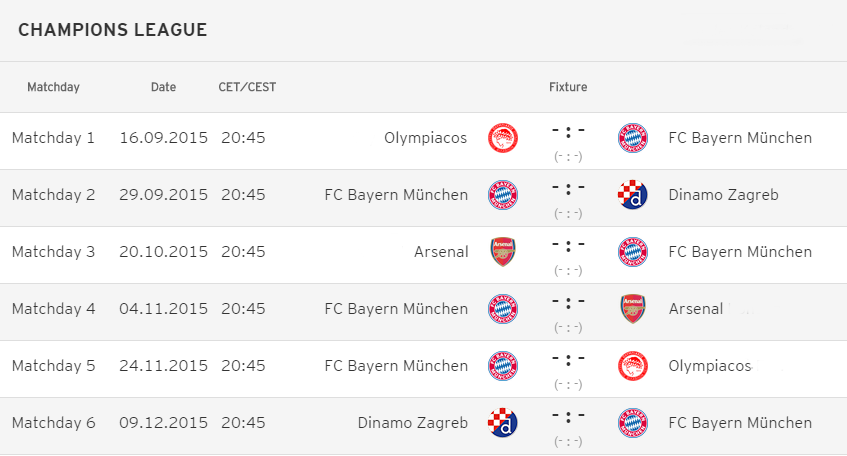Click the Matchday column header
847x456 pixels.
click(x=53, y=87)
